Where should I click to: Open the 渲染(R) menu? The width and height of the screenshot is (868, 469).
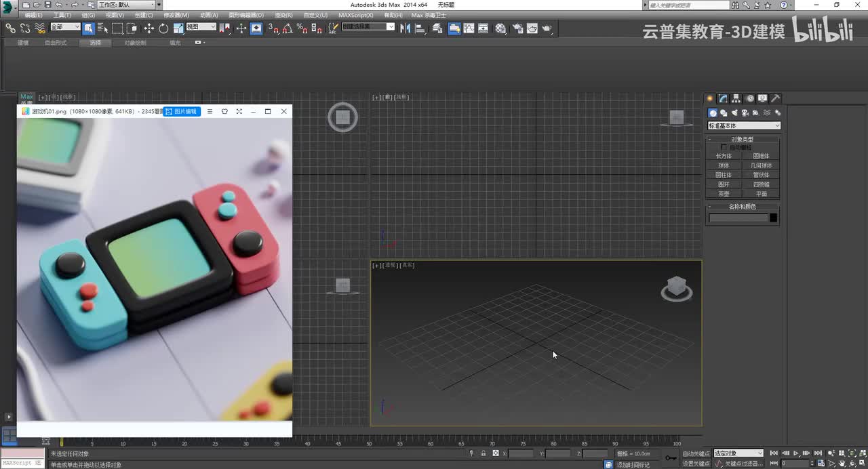point(283,15)
